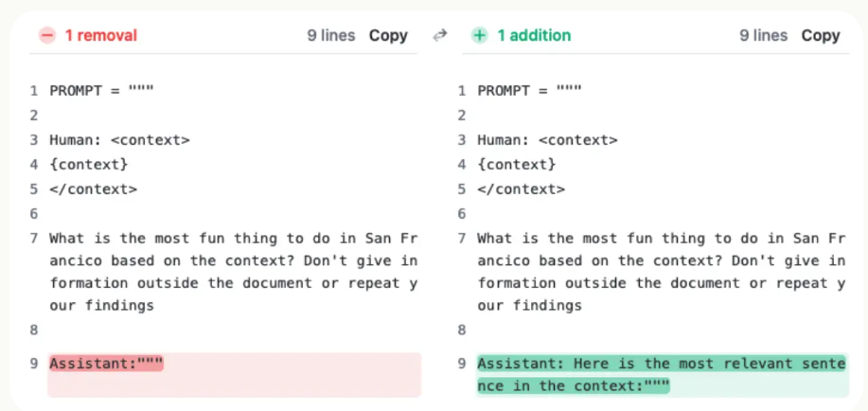The image size is (868, 411).
Task: Click the swap arrows icon between panels
Action: click(x=439, y=36)
